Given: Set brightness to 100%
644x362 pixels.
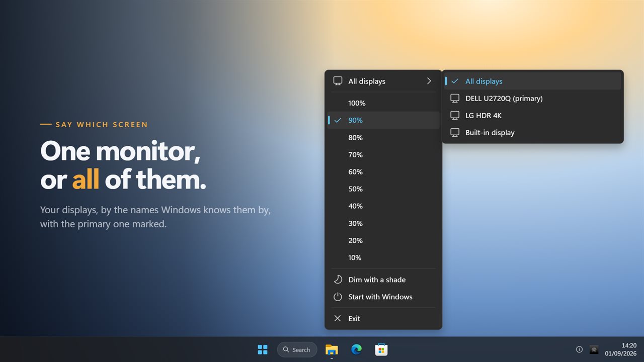Looking at the screenshot, I should (x=383, y=103).
